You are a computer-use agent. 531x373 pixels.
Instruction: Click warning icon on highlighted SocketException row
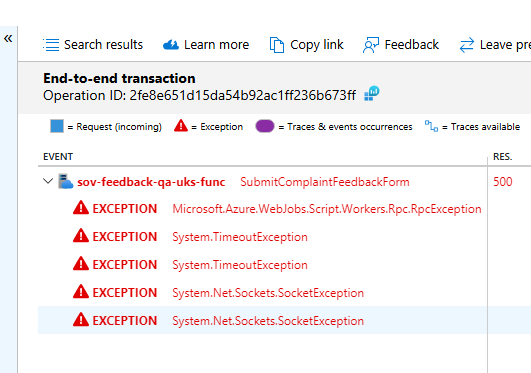coord(81,319)
